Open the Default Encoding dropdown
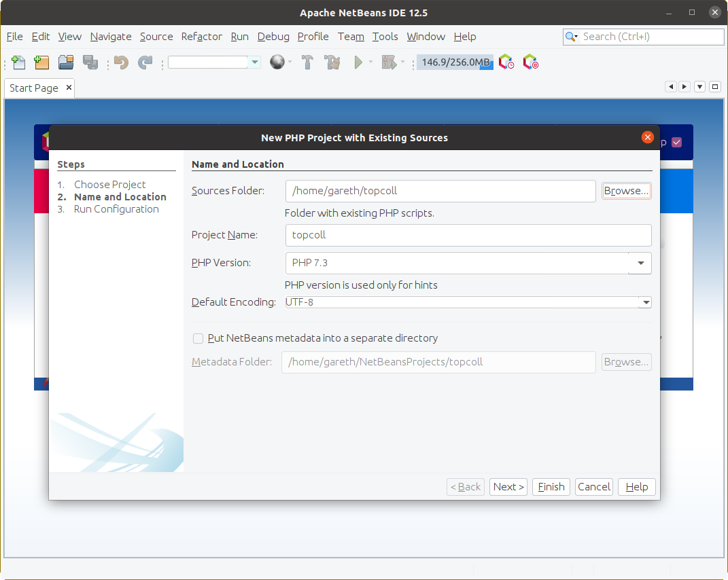Viewport: 728px width, 580px height. [645, 302]
